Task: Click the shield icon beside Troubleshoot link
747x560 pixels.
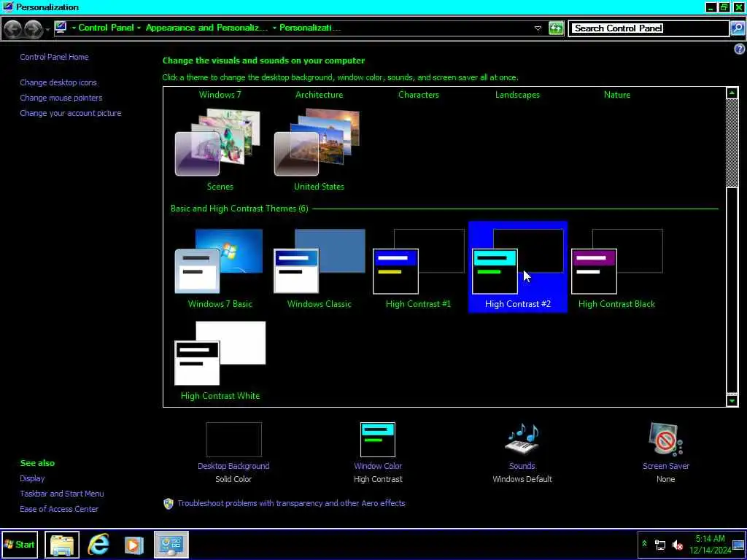Action: pos(169,503)
